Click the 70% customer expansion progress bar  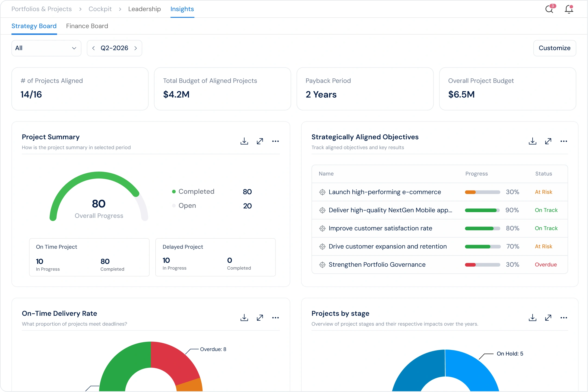pos(482,247)
